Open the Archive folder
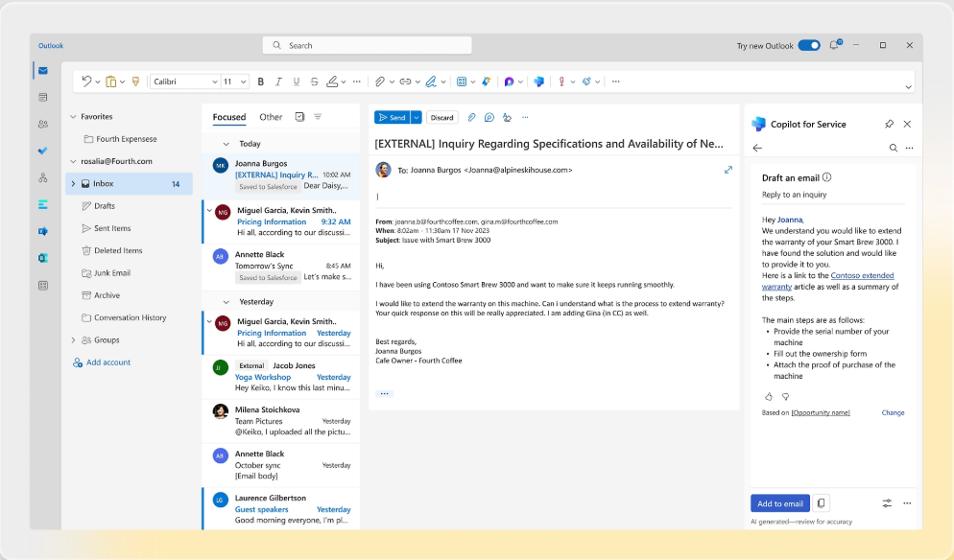 coord(107,295)
